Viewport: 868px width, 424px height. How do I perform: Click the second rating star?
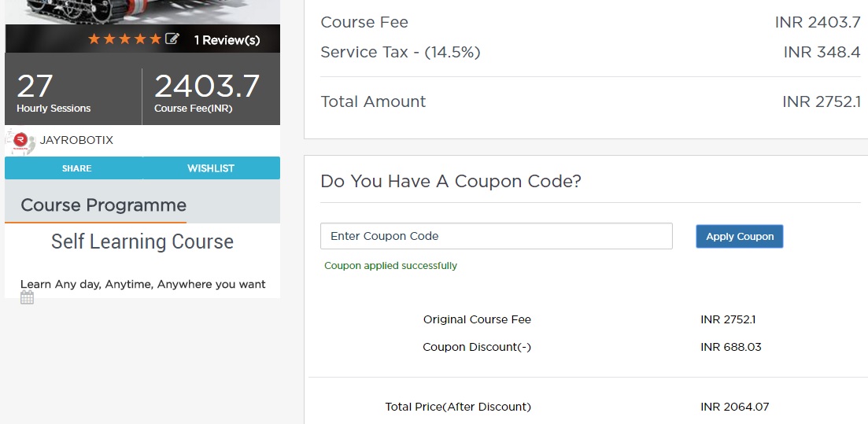tap(110, 39)
